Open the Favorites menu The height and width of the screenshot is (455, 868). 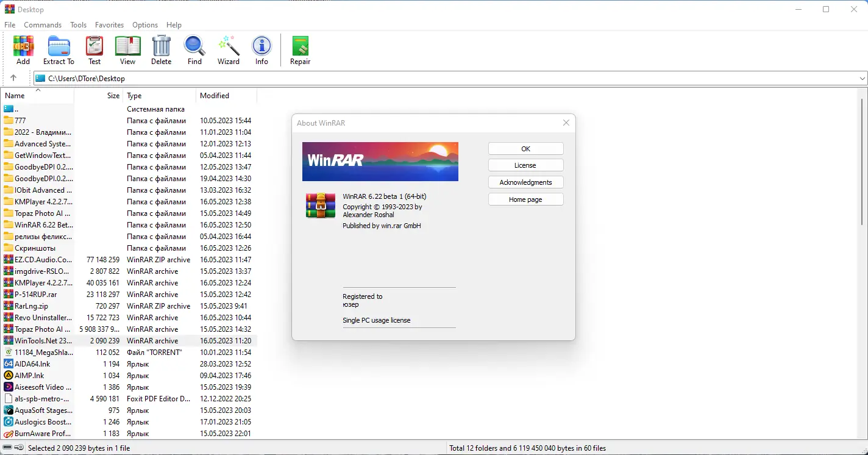[110, 25]
